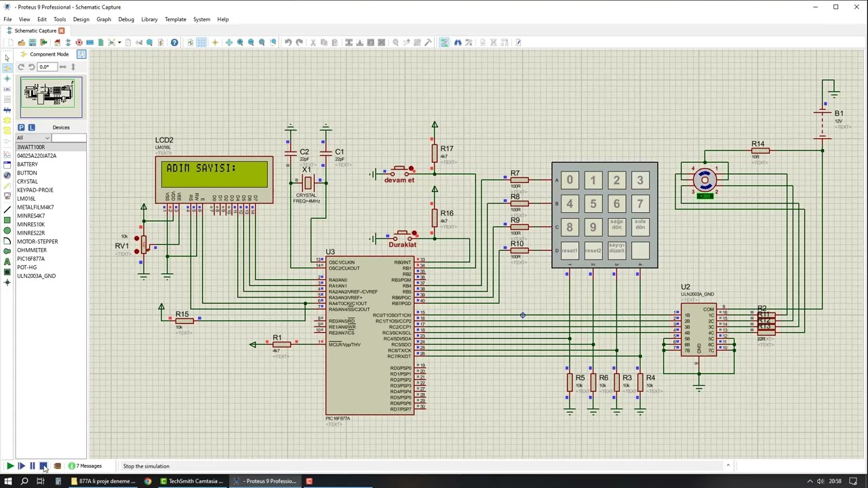Viewport: 868px width, 488px height.
Task: Click the 'Duraklat' push button
Action: pyautogui.click(x=402, y=235)
